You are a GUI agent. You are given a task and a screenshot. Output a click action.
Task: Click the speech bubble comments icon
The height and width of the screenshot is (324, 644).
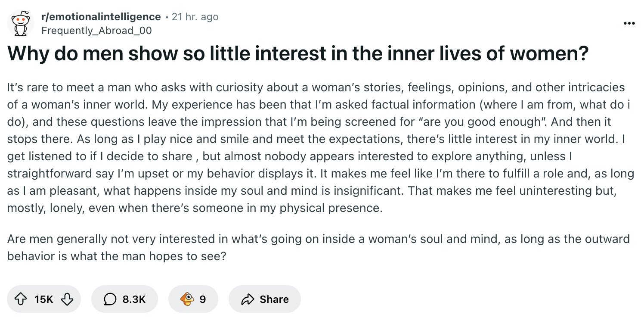click(x=111, y=299)
